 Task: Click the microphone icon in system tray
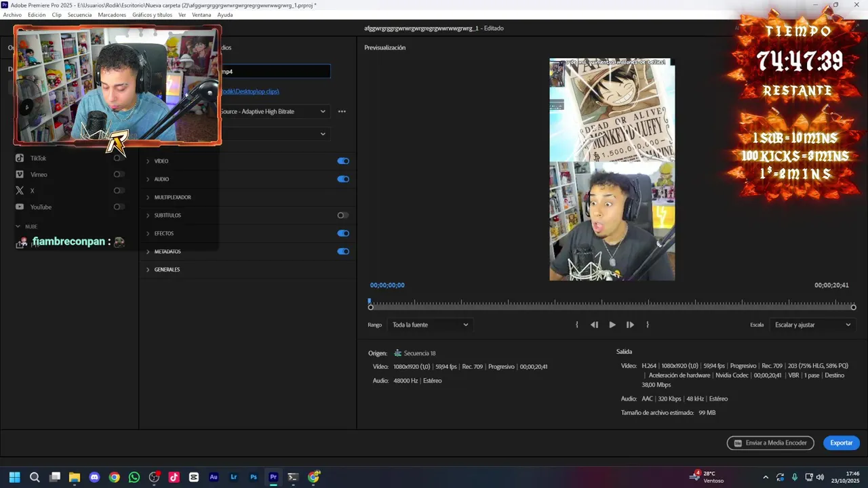point(794,477)
